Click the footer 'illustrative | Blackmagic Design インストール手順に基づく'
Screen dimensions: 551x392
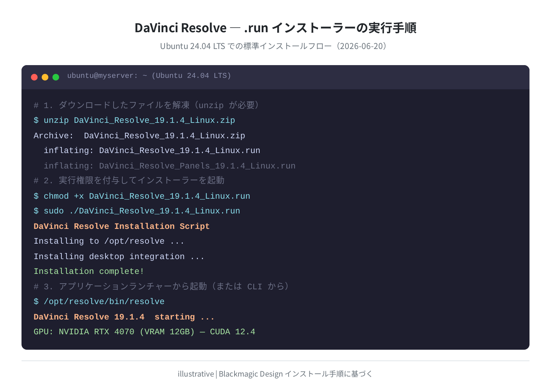275,374
